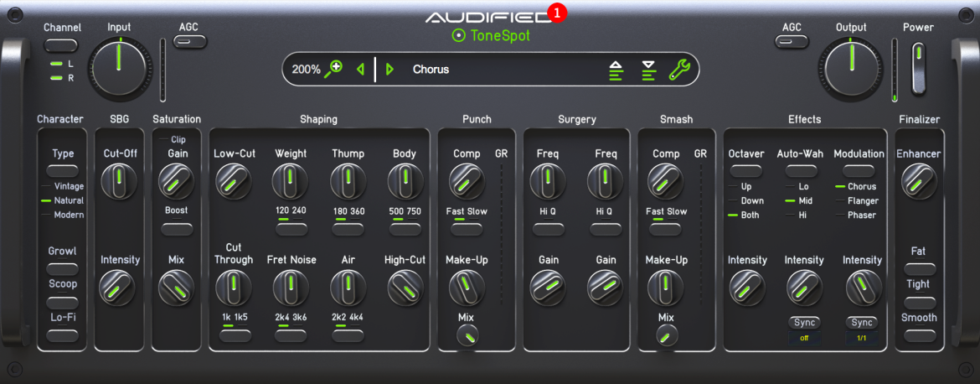Click the Punch Comp knob
This screenshot has width=980, height=384.
click(x=467, y=182)
